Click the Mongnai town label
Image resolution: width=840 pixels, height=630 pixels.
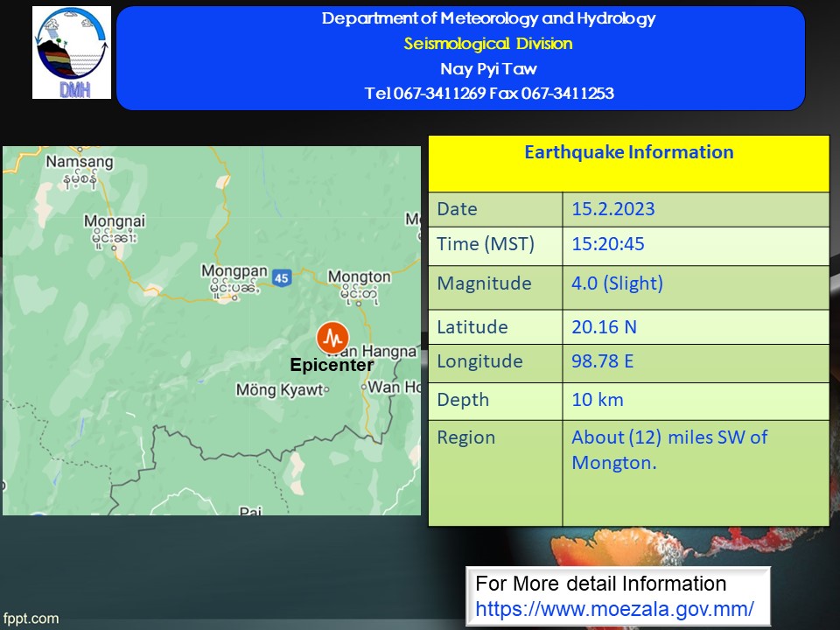pos(115,220)
